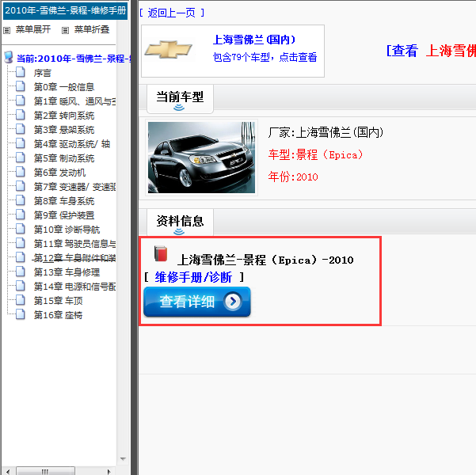Click the computer icon beside 当前:2010年-雪佛兰
The width and height of the screenshot is (476, 475).
coord(9,57)
